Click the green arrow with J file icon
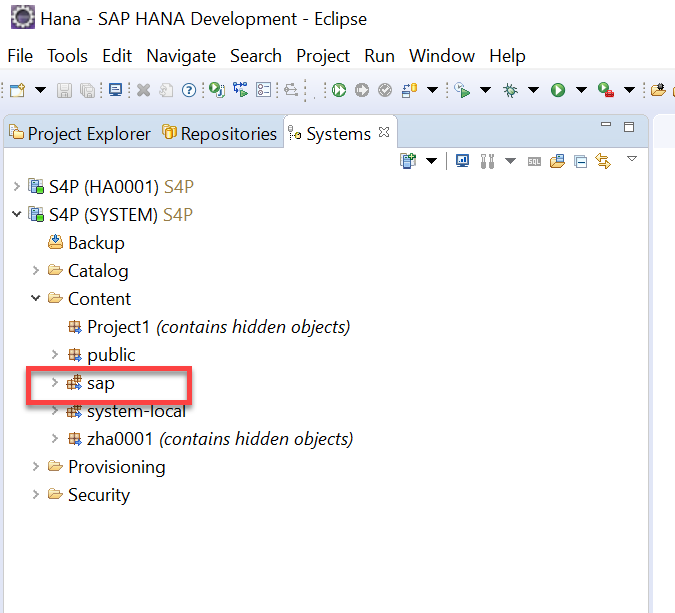This screenshot has width=675, height=613. [x=217, y=90]
